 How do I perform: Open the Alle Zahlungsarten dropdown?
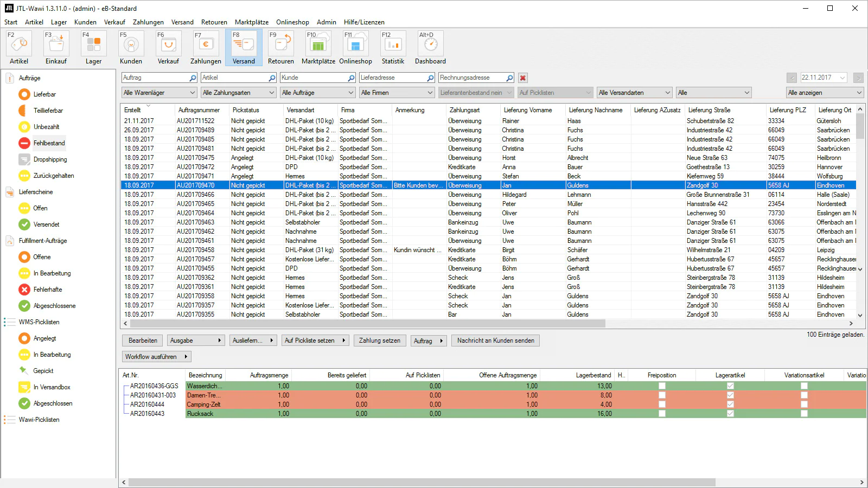(x=238, y=93)
